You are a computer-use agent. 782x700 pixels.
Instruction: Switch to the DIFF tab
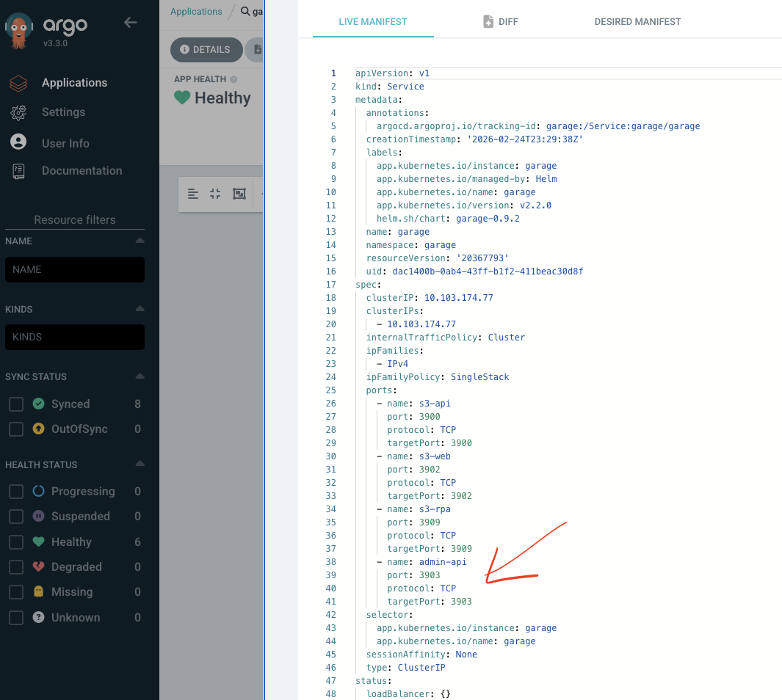click(500, 22)
